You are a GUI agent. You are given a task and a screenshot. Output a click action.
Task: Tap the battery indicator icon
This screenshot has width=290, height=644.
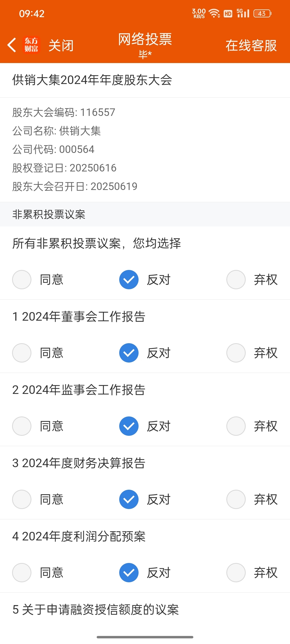click(x=262, y=13)
